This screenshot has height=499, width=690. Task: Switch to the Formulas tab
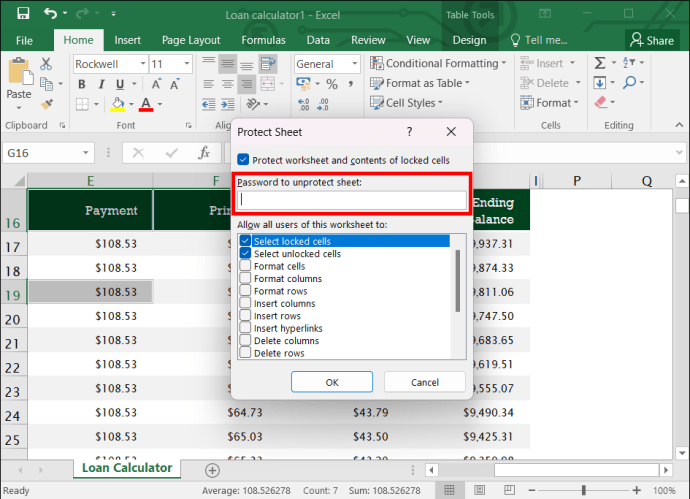263,40
